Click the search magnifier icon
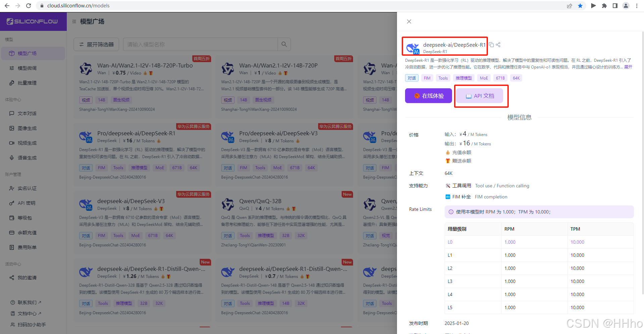Screen dimensions: 644x334 [x=284, y=44]
